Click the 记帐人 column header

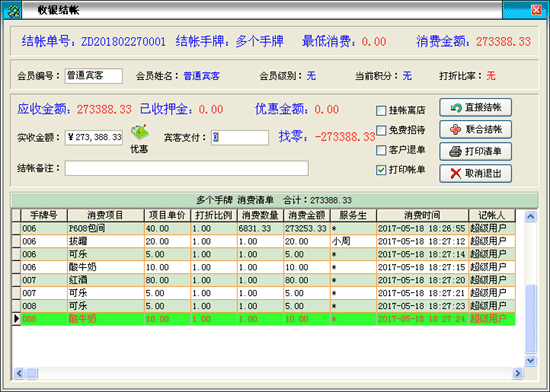(492, 215)
